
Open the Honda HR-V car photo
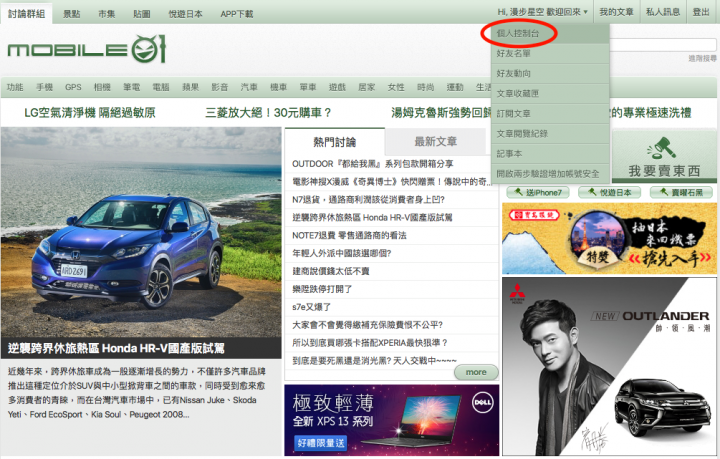point(141,233)
